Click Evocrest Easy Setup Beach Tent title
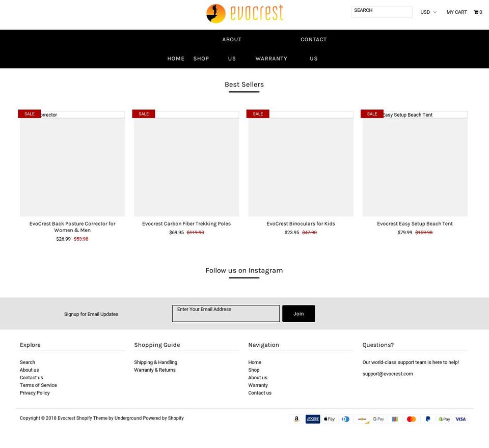This screenshot has width=489, height=448. click(415, 223)
